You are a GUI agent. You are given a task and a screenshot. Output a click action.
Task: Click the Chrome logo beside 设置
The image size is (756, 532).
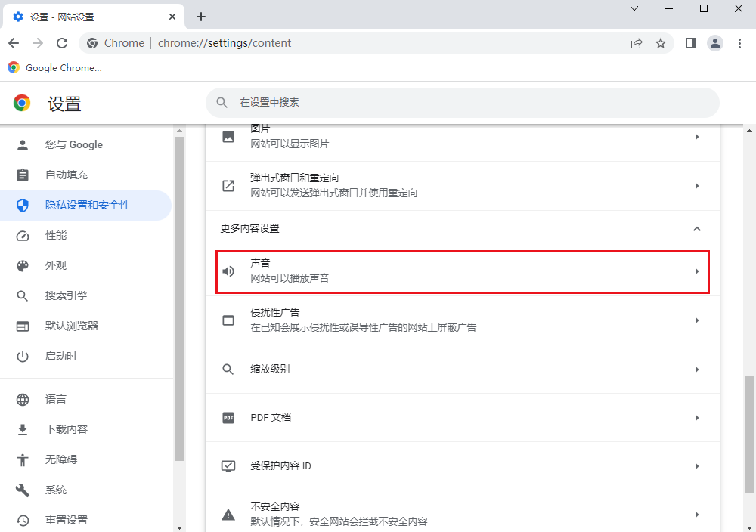tap(22, 103)
